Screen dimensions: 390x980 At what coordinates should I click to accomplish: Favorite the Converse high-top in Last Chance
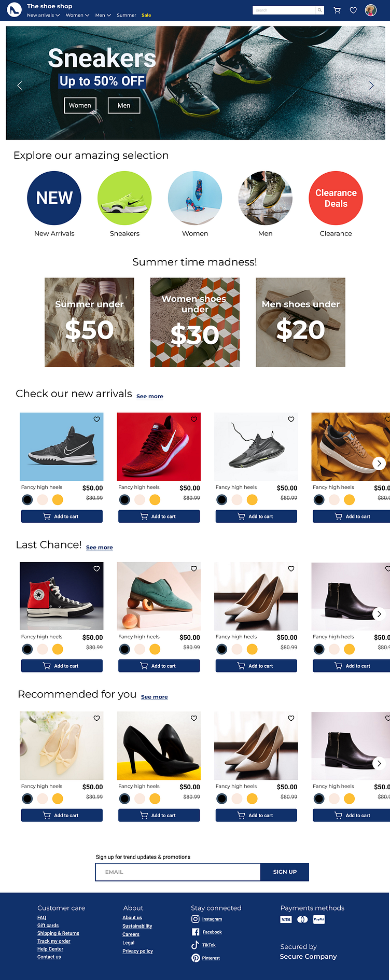96,569
